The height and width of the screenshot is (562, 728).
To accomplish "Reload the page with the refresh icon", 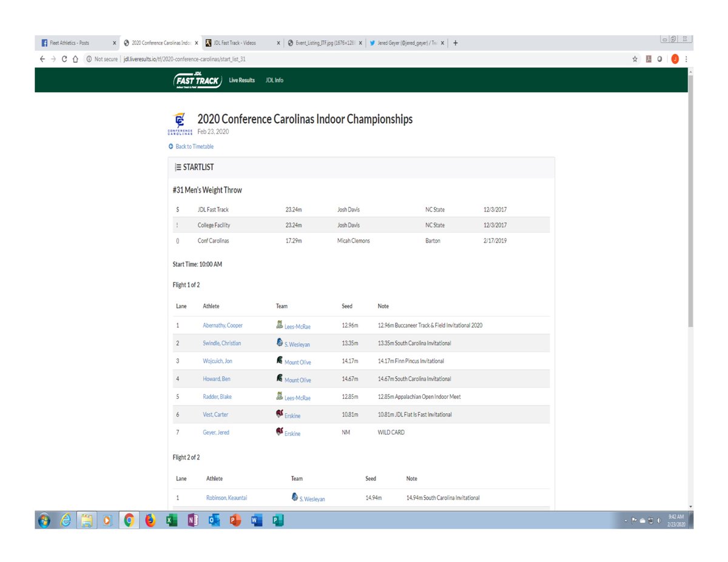I will [64, 59].
